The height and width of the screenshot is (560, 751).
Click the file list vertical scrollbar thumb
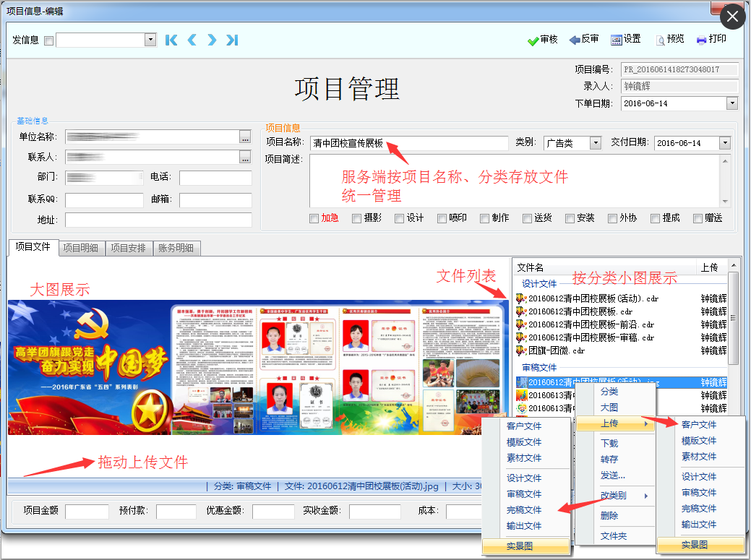click(733, 318)
